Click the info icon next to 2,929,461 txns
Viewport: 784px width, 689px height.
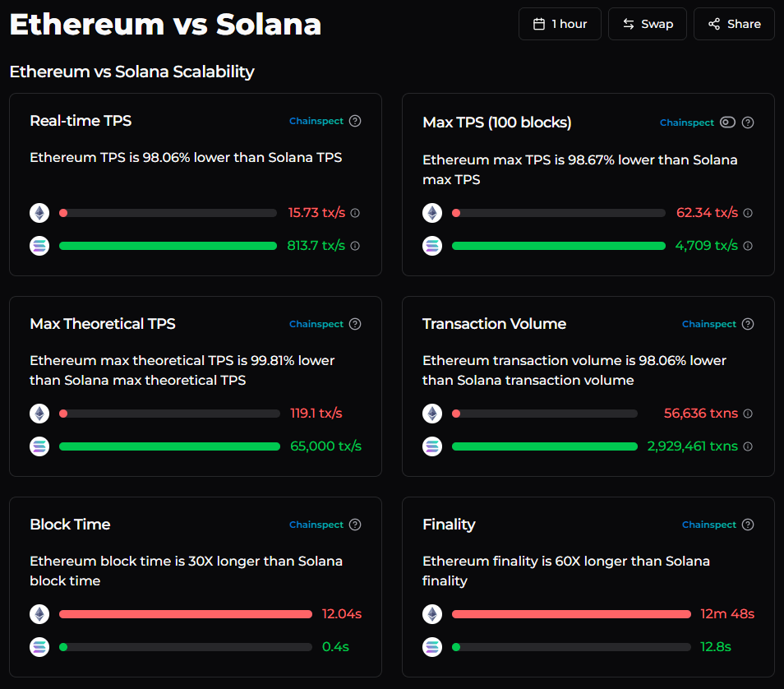pyautogui.click(x=747, y=446)
